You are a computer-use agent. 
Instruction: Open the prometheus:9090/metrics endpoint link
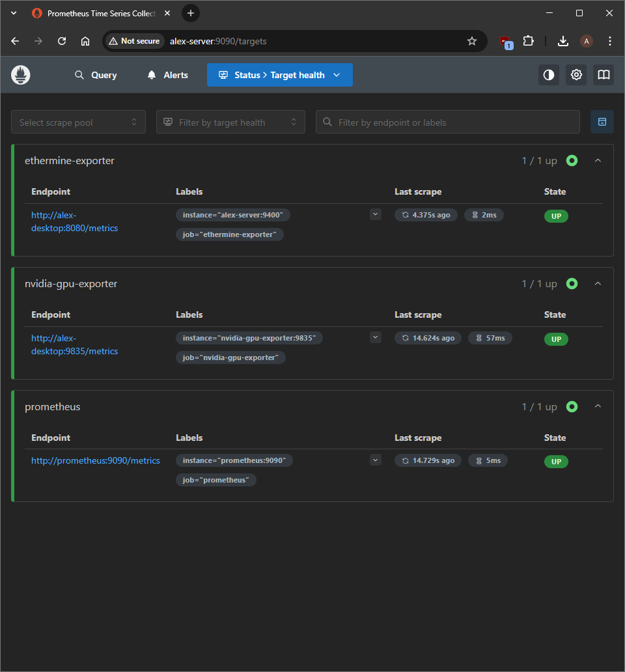[x=96, y=460]
